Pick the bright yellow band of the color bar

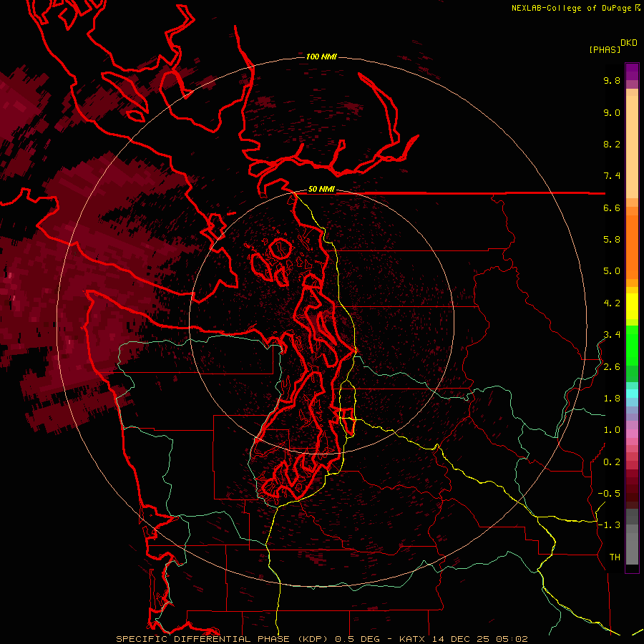tap(632, 306)
